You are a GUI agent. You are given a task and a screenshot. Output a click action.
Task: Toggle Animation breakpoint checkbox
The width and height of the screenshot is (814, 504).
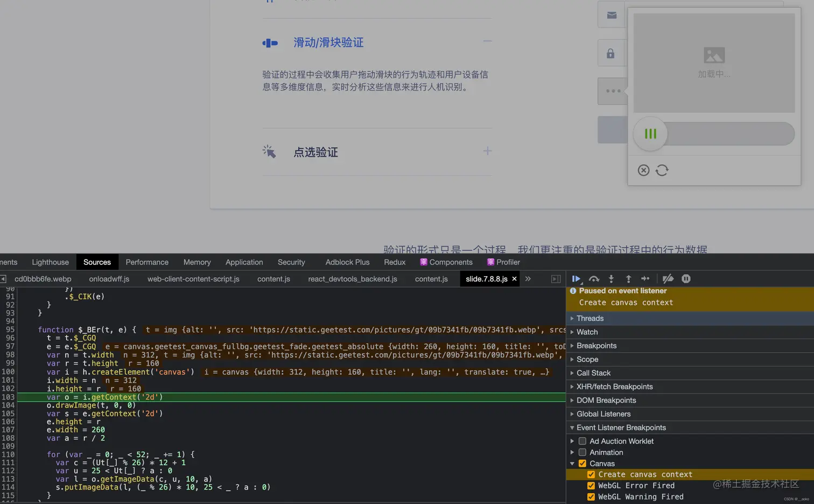582,452
